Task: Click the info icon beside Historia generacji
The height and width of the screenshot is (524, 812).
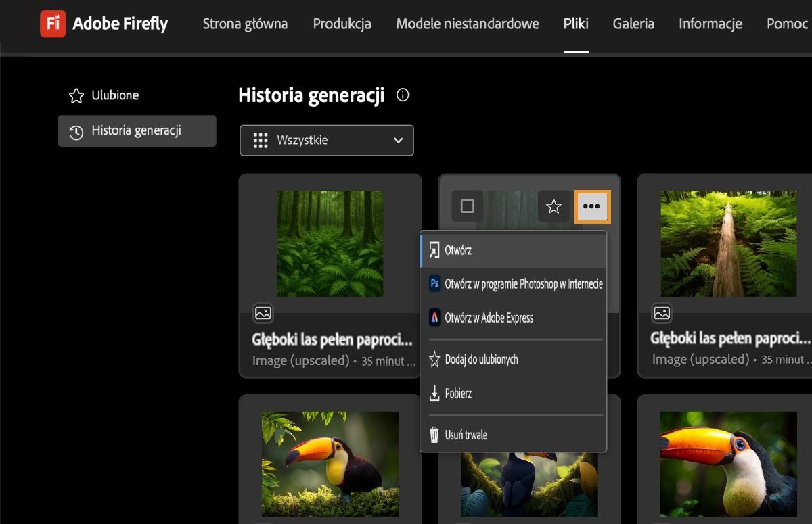Action: click(403, 95)
